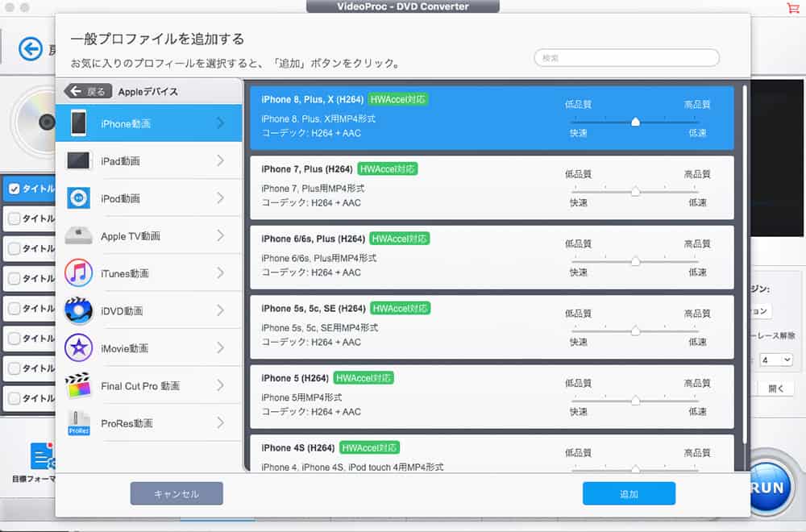Click HWAccel badge on iPhone 8 profile
The width and height of the screenshot is (806, 532).
coord(398,99)
